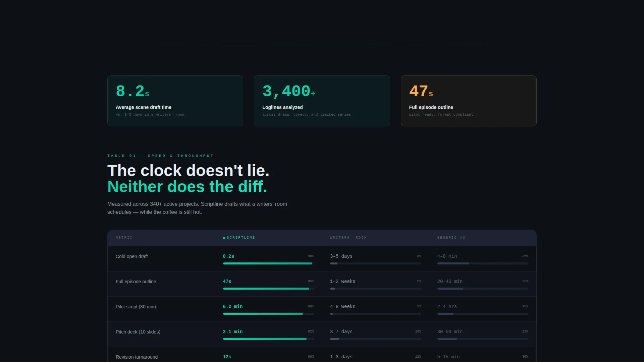
Task: Click the 3,400+ loglines analyzed card
Action: (x=322, y=101)
